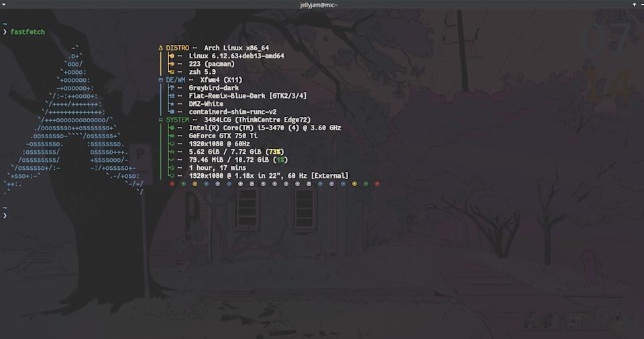Click the theme icon beside Greybird-dark

pyautogui.click(x=172, y=88)
